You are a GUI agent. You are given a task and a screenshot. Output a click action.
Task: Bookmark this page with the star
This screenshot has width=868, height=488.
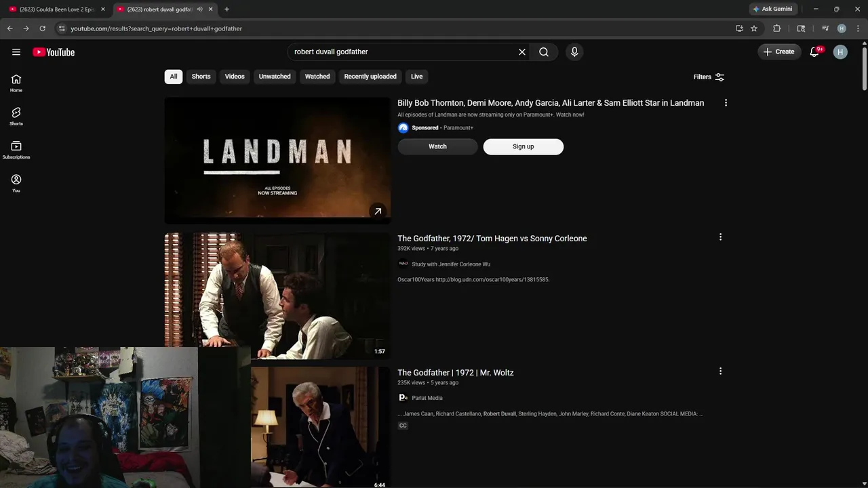pyautogui.click(x=754, y=28)
